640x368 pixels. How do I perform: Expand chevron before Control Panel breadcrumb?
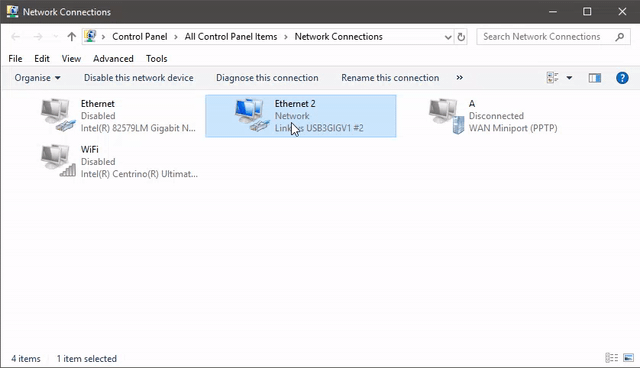click(104, 37)
